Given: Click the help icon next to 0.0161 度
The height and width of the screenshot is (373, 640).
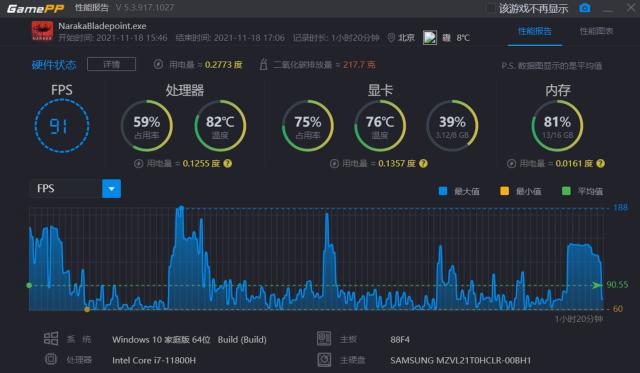Looking at the screenshot, I should pyautogui.click(x=600, y=163).
